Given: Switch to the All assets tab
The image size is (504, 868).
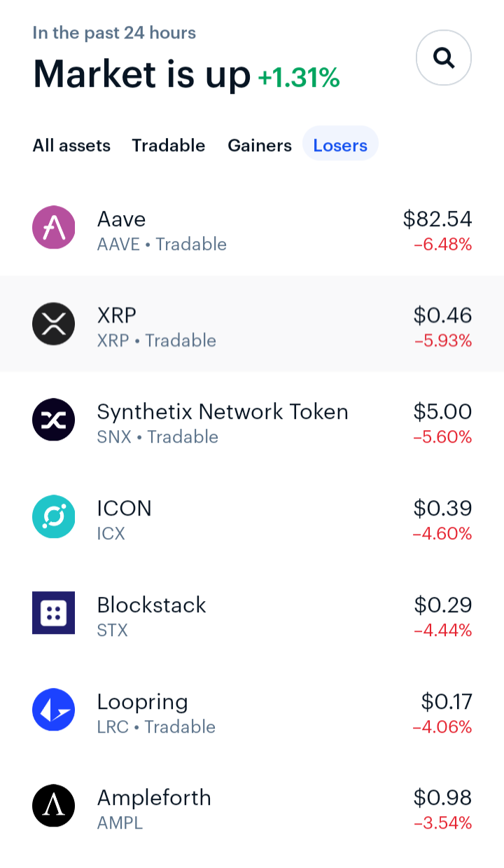Looking at the screenshot, I should 71,146.
